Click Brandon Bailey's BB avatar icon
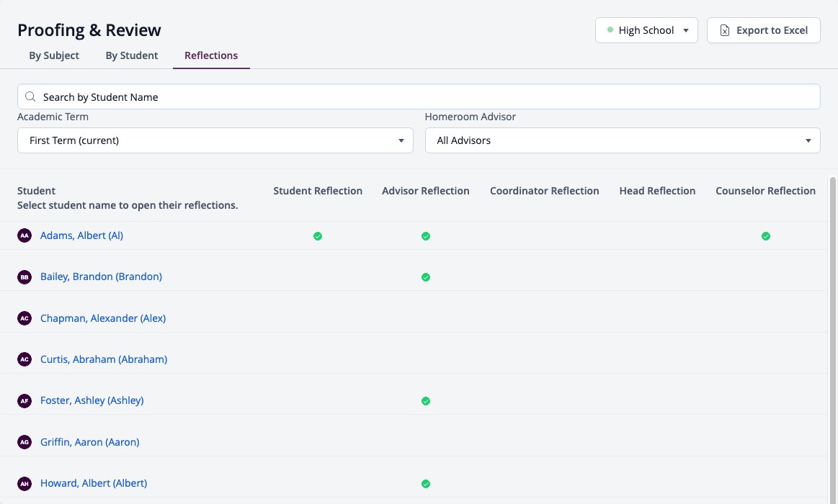838x504 pixels. (x=24, y=276)
